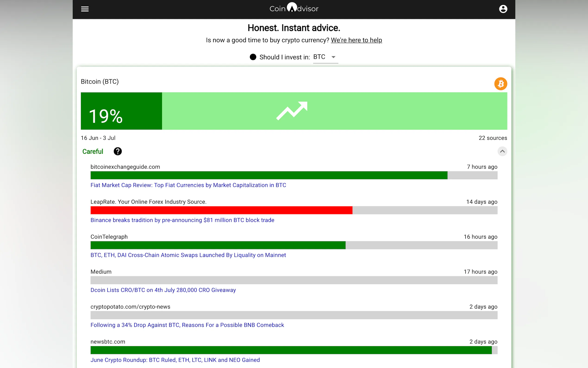Open Dcoin Lists CRO/BTC article
Image resolution: width=588 pixels, height=368 pixels.
163,290
